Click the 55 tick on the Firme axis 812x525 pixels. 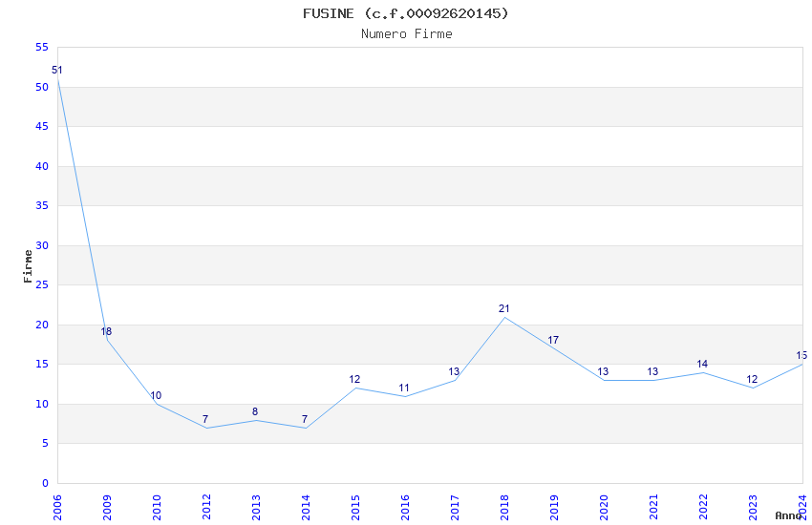click(x=42, y=48)
